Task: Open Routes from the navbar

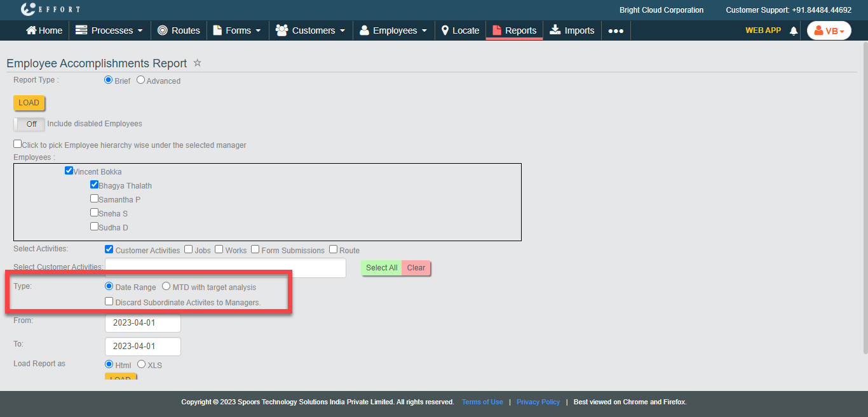Action: [179, 30]
